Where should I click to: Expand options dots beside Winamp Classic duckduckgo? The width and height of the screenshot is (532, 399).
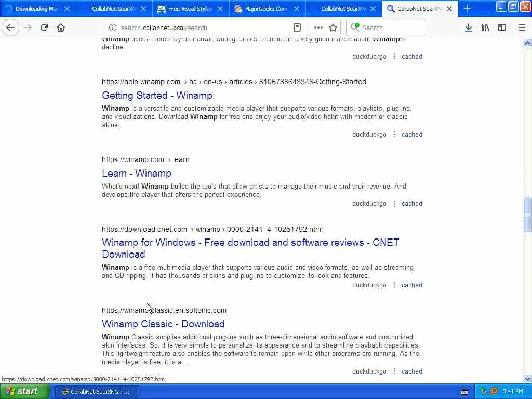click(394, 371)
